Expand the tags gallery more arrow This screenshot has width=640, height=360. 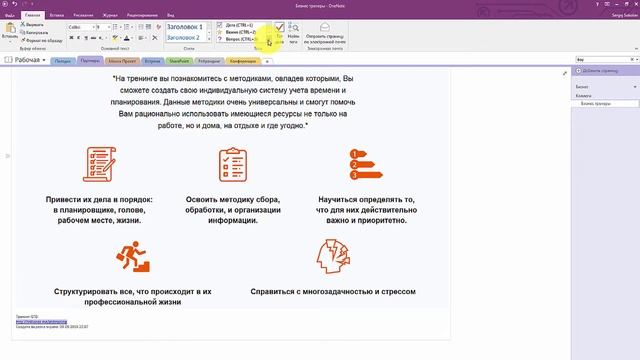click(x=269, y=39)
